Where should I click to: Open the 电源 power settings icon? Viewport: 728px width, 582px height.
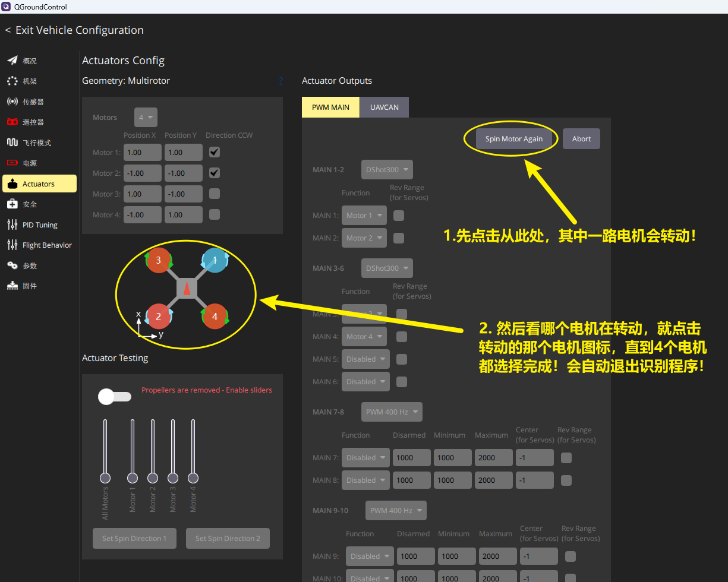tap(12, 163)
